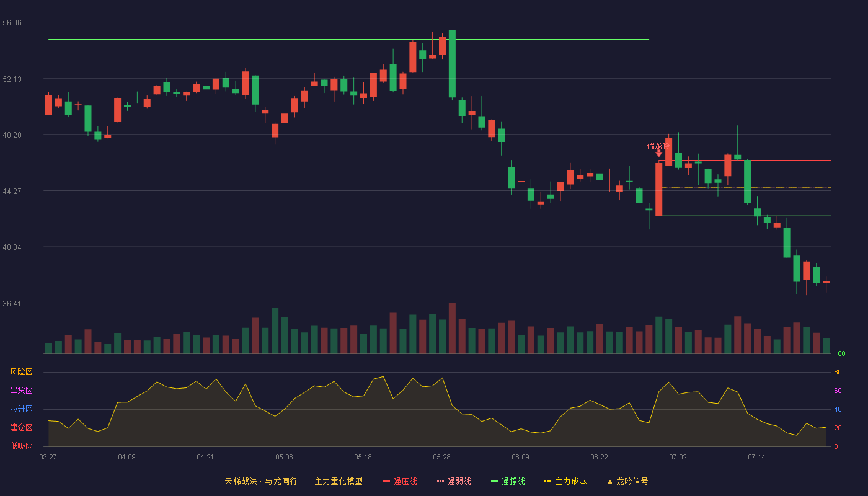
Task: Select the green 强撑线 support line on chart
Action: click(x=744, y=216)
